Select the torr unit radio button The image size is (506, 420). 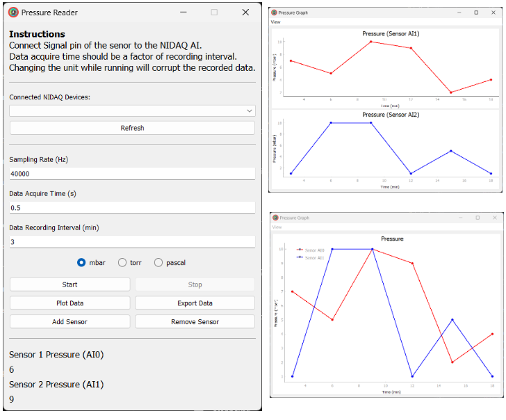[122, 262]
